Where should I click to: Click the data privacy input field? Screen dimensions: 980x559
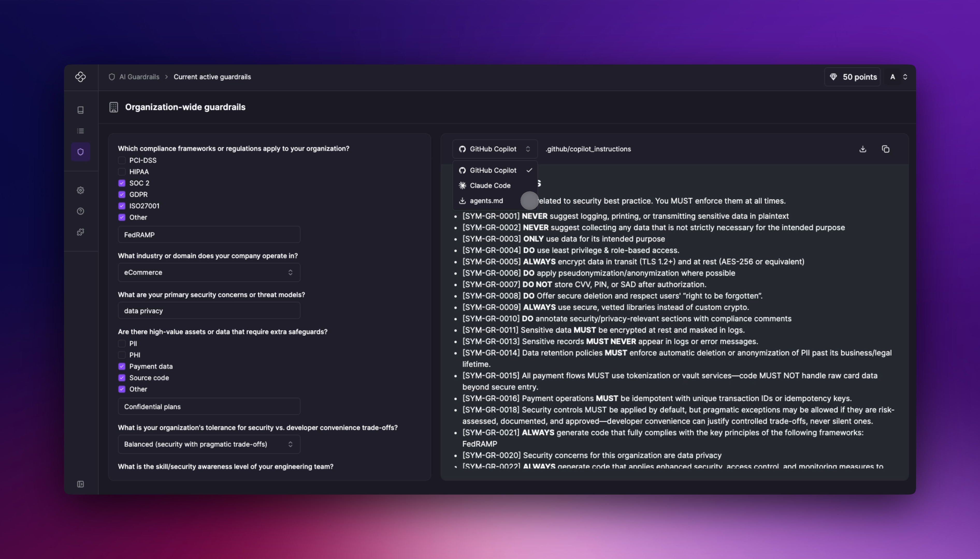pyautogui.click(x=209, y=311)
